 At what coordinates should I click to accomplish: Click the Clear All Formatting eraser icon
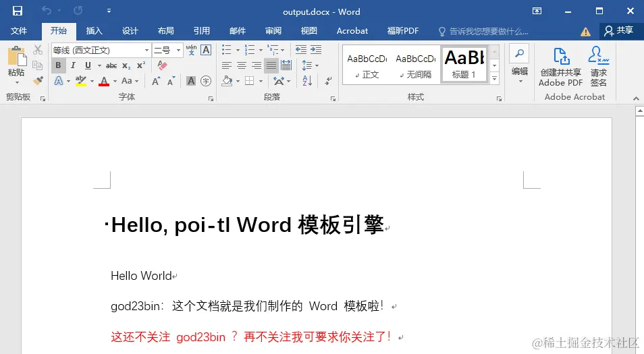162,65
